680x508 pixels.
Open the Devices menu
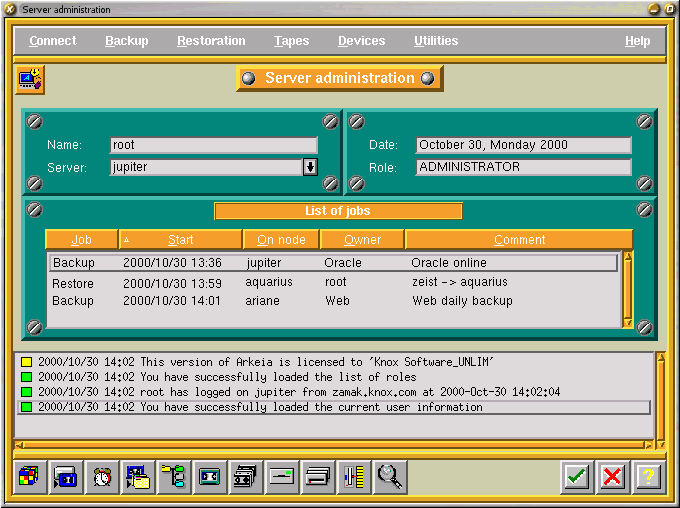[x=362, y=41]
